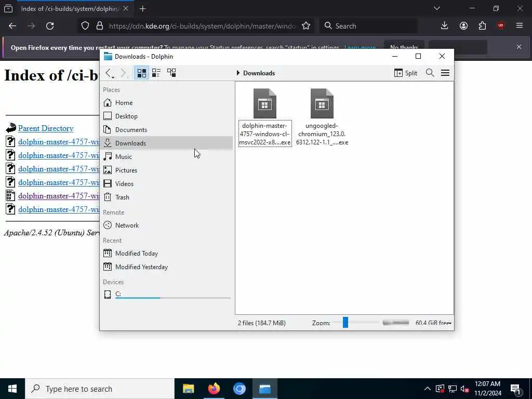Open Firefox application menu

click(x=520, y=26)
